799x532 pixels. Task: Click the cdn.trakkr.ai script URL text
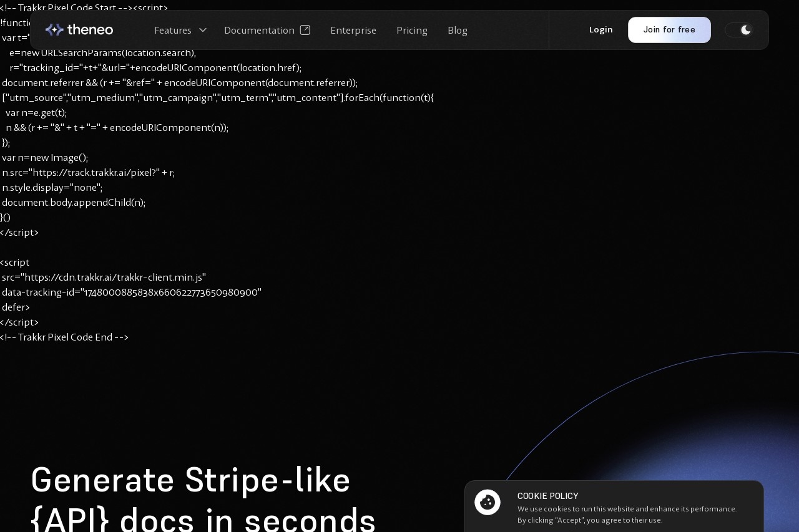point(104,278)
